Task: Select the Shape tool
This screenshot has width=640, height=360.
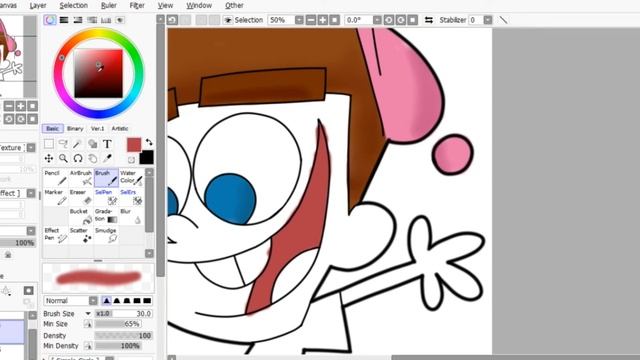Action: pyautogui.click(x=93, y=144)
